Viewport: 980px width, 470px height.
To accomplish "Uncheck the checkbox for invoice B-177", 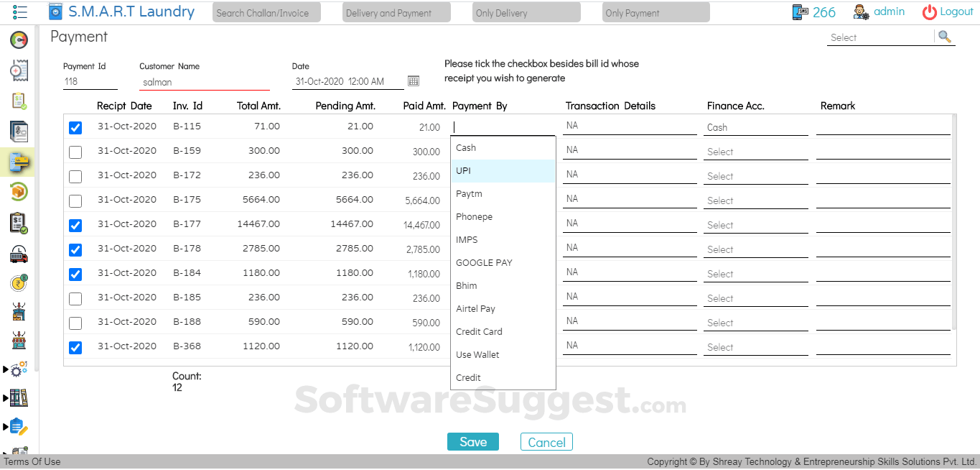I will (x=75, y=226).
